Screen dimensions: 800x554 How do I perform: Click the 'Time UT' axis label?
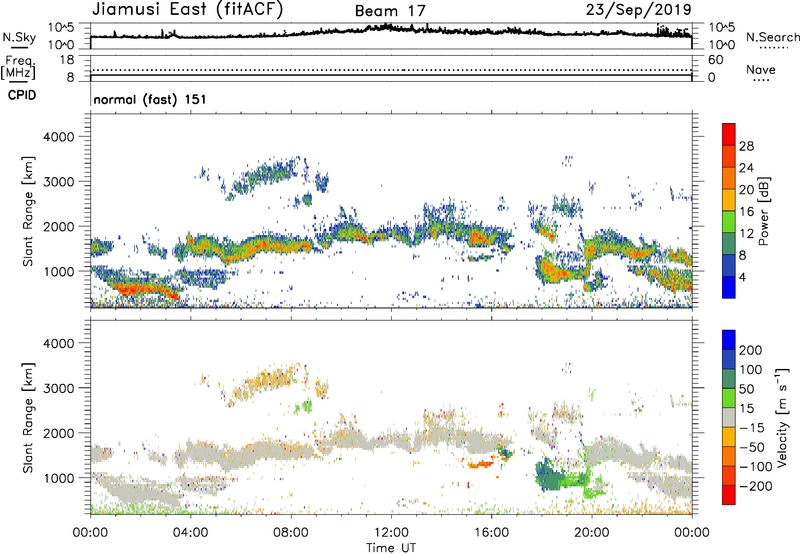(391, 548)
